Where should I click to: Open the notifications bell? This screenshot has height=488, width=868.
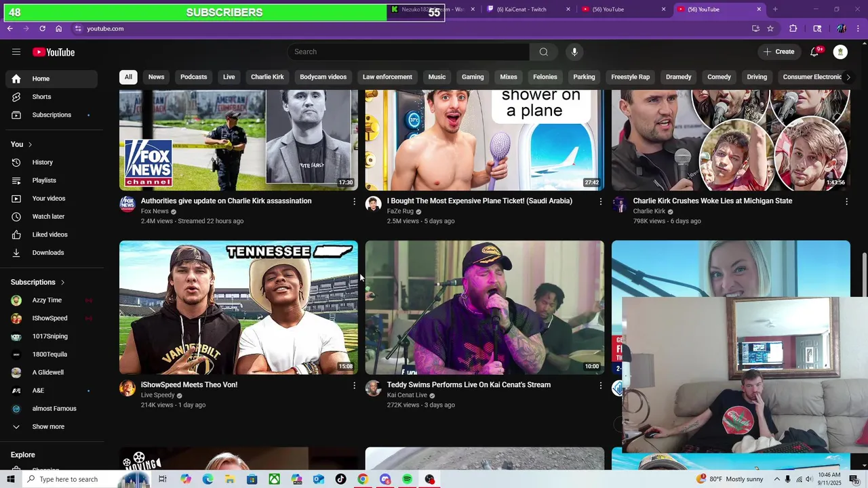click(815, 52)
